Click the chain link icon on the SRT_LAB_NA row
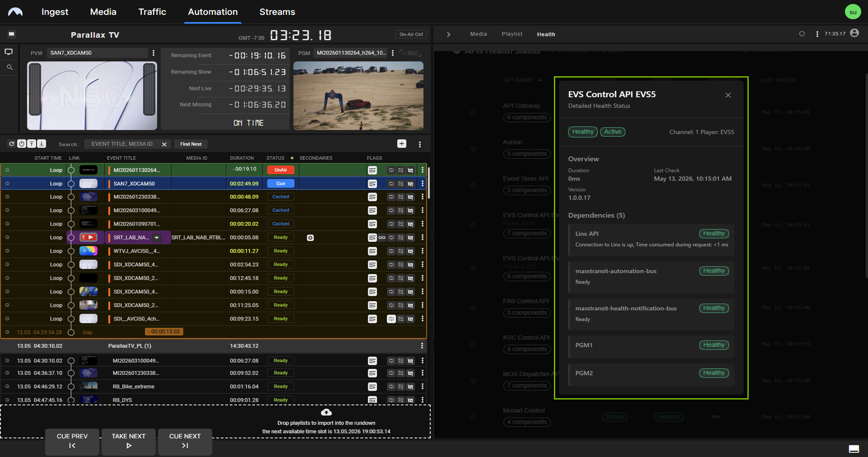868x457 pixels. pos(382,238)
